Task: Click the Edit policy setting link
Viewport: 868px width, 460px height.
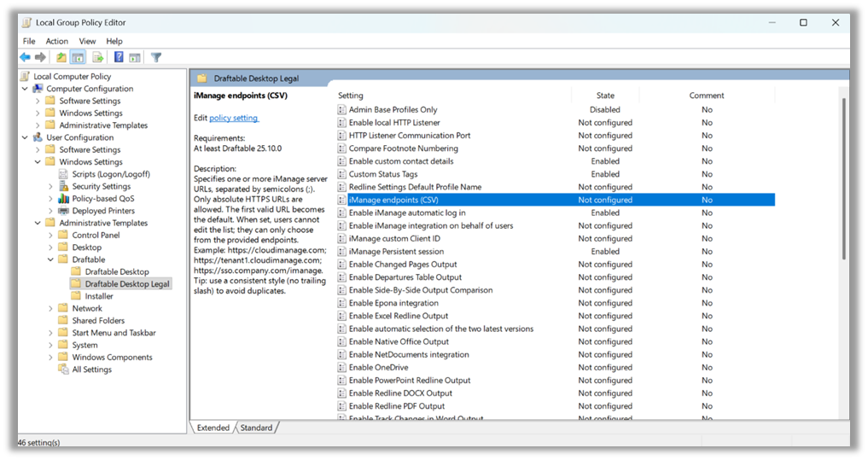Action: pyautogui.click(x=234, y=118)
